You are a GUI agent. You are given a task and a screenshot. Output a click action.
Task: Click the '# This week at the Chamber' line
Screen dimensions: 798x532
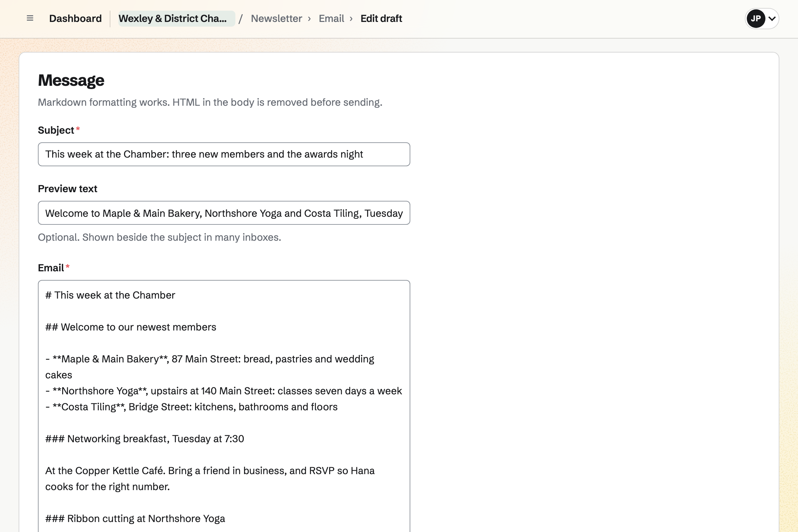pyautogui.click(x=110, y=295)
